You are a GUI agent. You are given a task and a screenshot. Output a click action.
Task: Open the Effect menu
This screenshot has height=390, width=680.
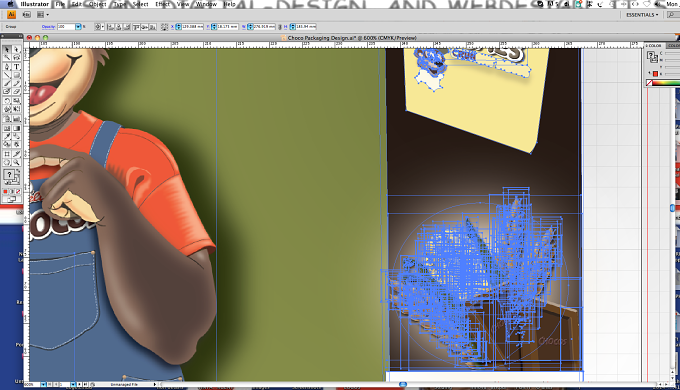[x=163, y=4]
